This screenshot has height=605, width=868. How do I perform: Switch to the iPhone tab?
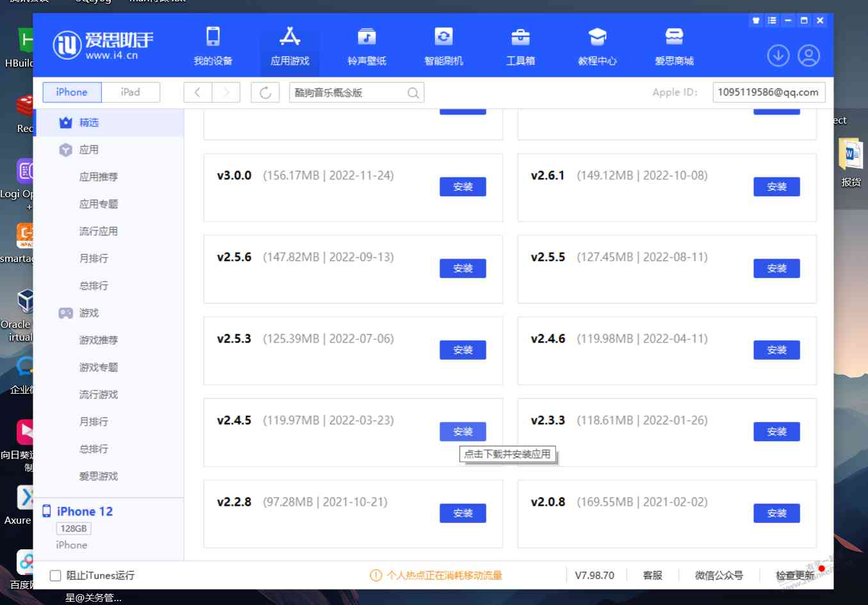point(72,92)
